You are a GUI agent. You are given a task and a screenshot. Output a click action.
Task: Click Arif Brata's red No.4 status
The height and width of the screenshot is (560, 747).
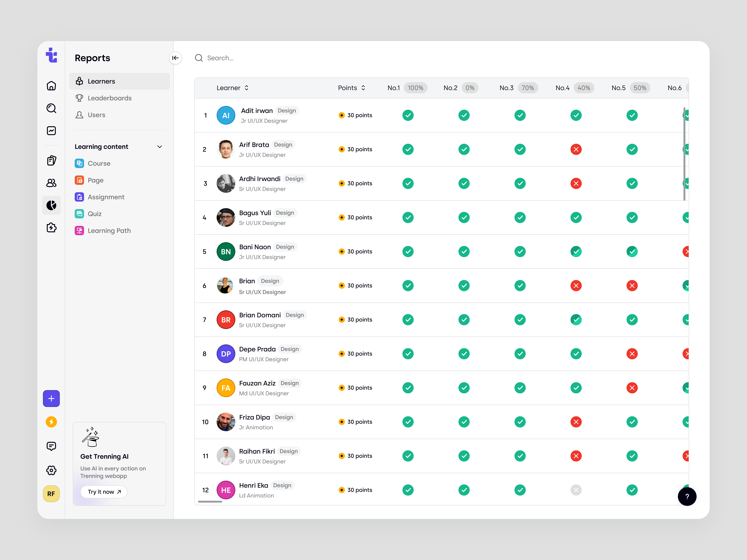(x=576, y=149)
